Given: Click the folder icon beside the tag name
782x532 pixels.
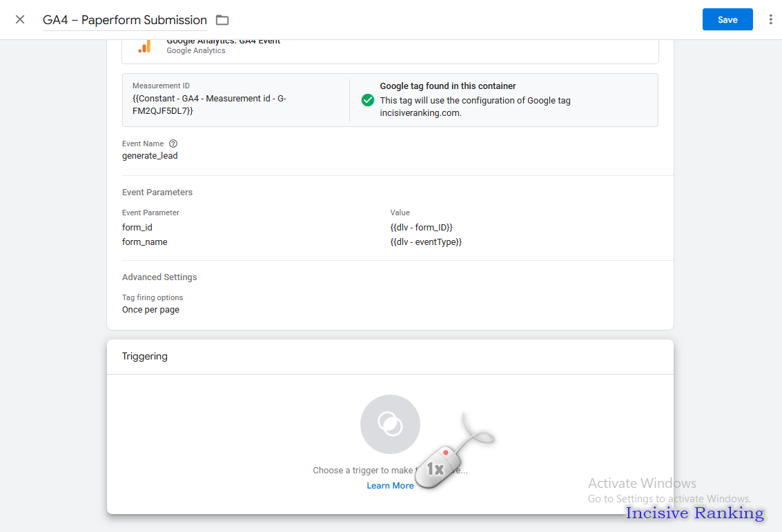Looking at the screenshot, I should 222,20.
